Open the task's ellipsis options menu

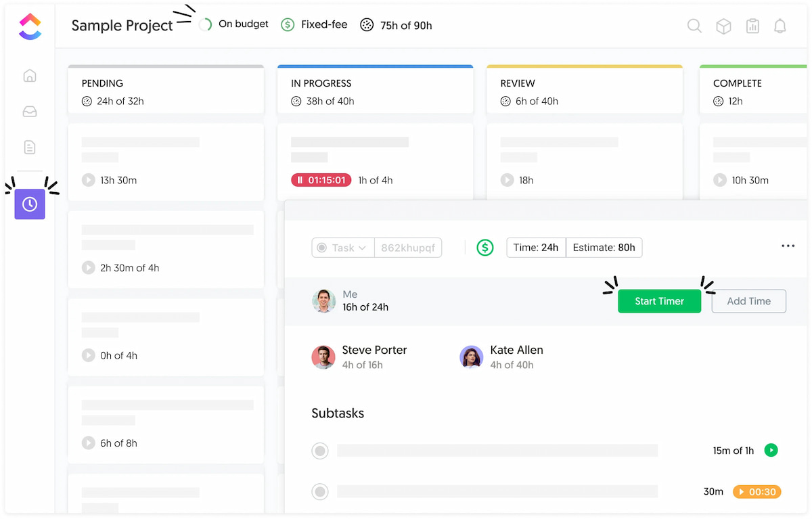click(788, 246)
